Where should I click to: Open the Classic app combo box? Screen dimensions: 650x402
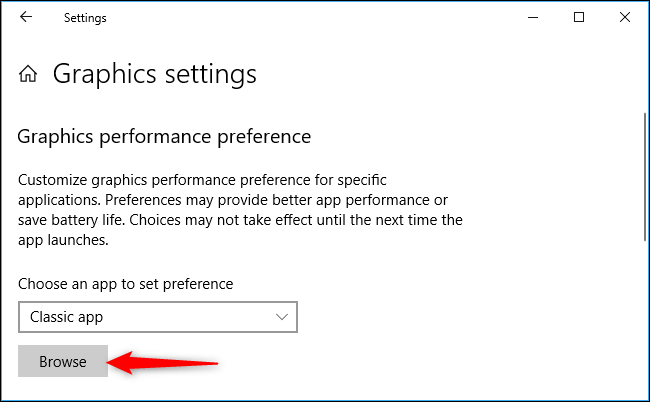[158, 317]
